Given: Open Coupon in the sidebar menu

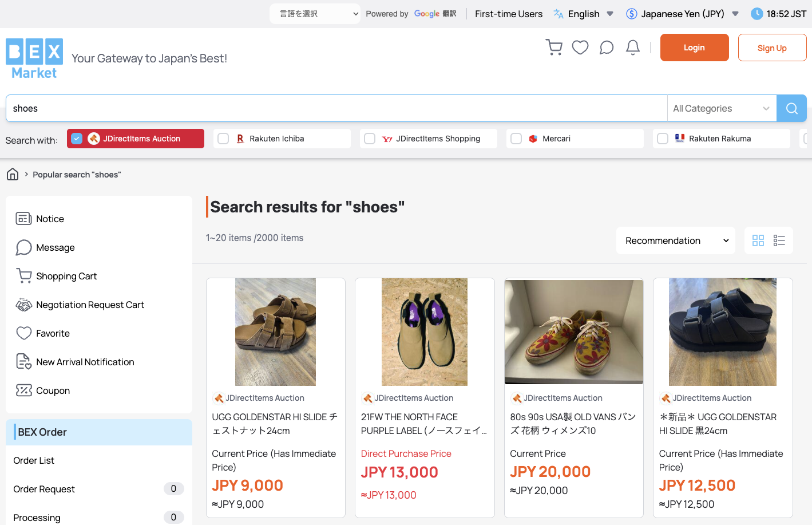Looking at the screenshot, I should tap(53, 390).
